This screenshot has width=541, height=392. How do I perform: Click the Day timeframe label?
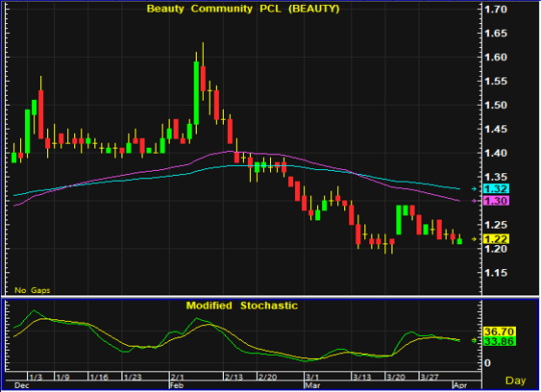tap(515, 380)
